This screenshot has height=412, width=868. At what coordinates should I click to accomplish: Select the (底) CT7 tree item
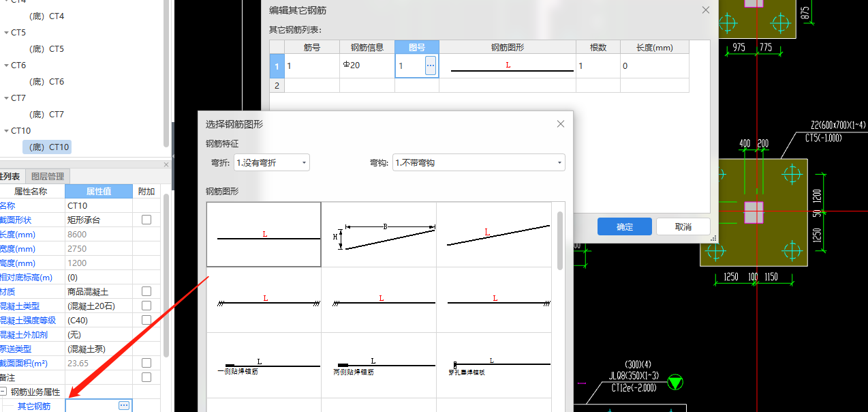point(46,115)
